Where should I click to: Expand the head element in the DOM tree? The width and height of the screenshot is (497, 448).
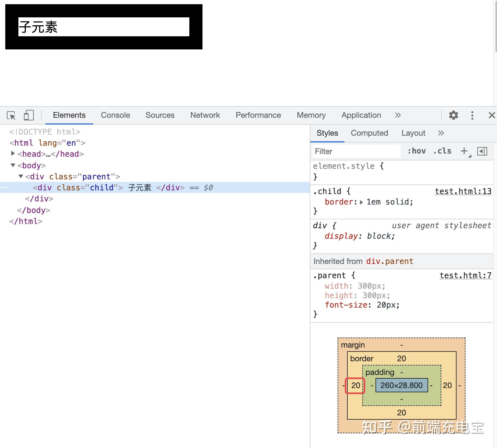(13, 154)
